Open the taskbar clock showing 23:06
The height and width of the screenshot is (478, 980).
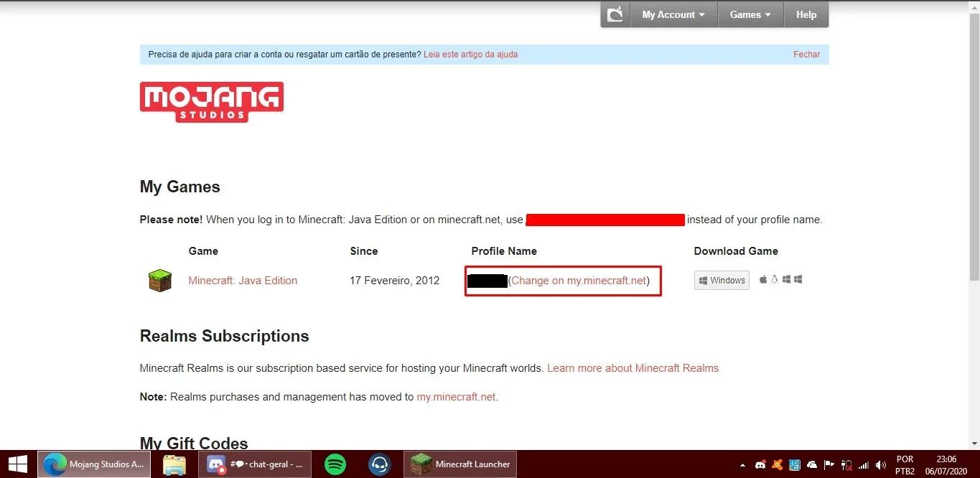[946, 465]
